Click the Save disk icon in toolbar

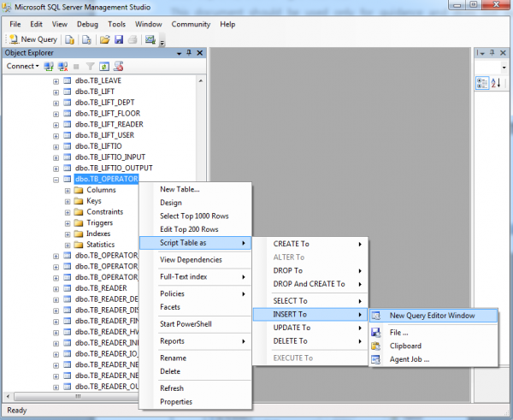(119, 39)
